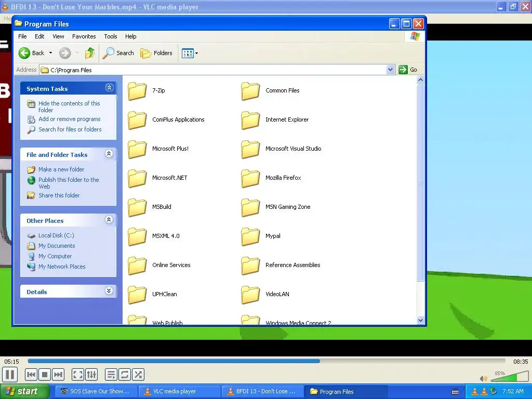Open the File menu

click(22, 36)
